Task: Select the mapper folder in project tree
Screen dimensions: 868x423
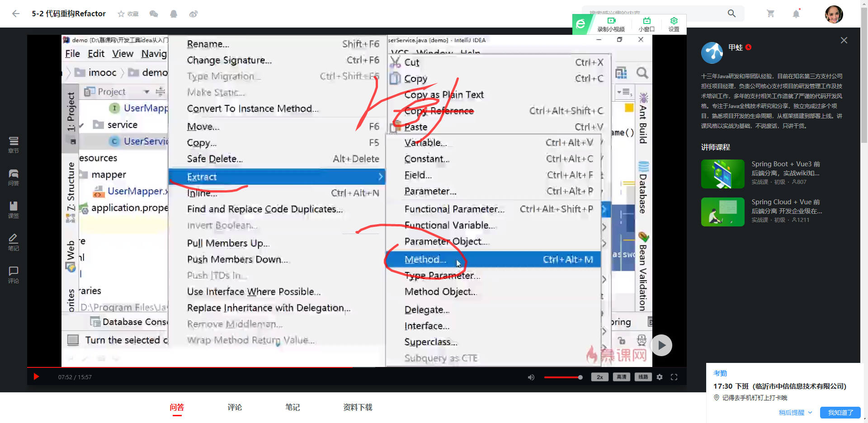Action: 108,174
